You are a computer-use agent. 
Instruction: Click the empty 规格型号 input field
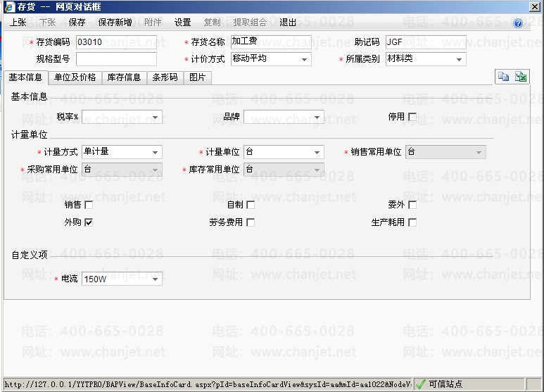click(x=116, y=59)
